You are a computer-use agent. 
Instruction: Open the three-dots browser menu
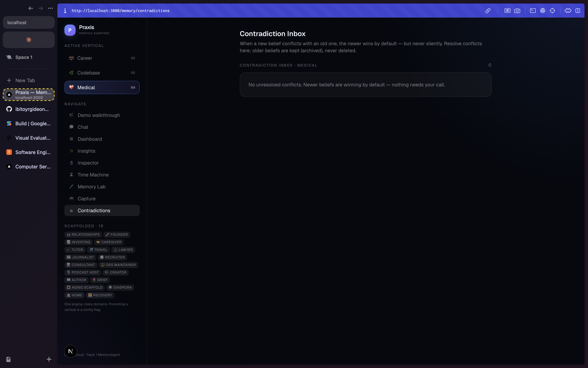tap(50, 8)
